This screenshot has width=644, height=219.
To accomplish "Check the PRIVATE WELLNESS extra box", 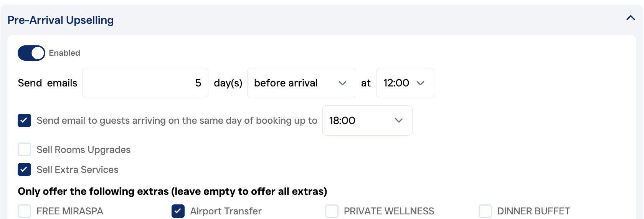I will pyautogui.click(x=332, y=211).
